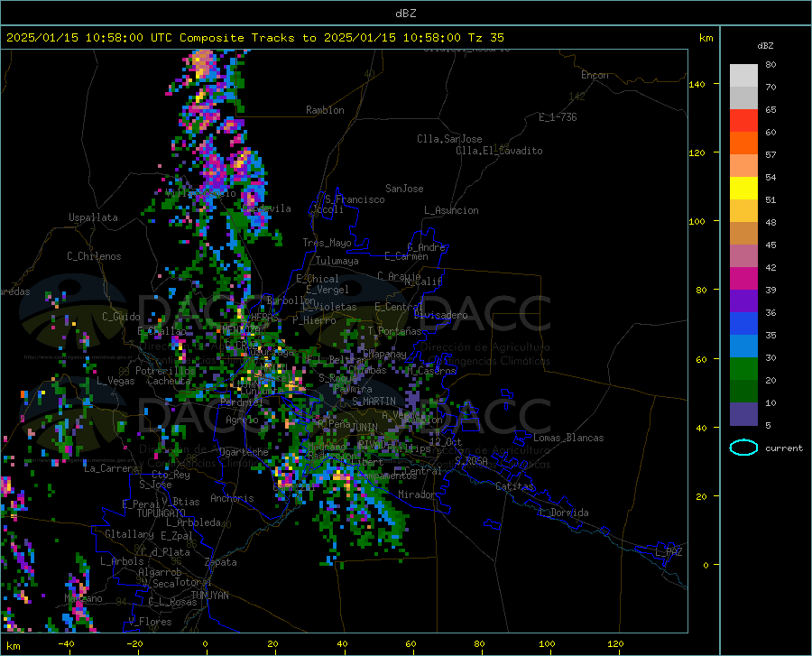Click the TUNUYAN city label
812x656 pixels.
209,595
